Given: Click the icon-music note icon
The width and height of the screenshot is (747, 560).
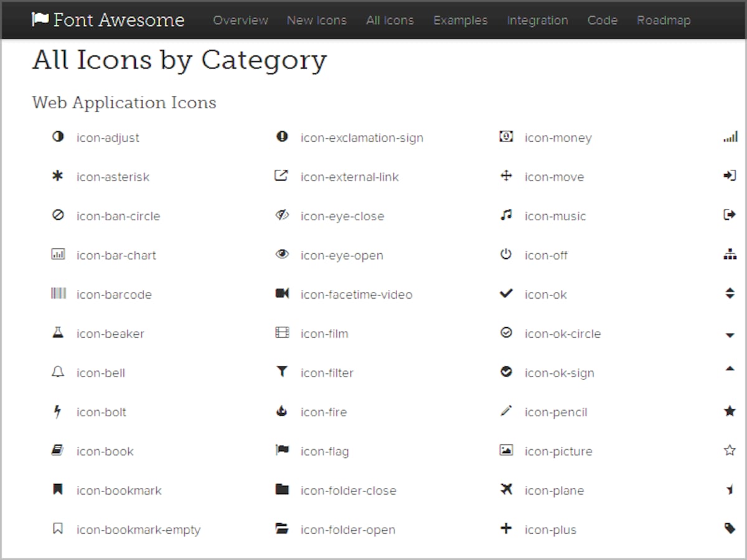Looking at the screenshot, I should click(x=506, y=215).
